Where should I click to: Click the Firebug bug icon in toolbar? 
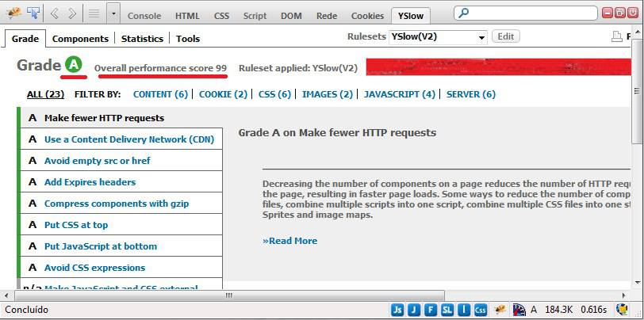[x=14, y=13]
